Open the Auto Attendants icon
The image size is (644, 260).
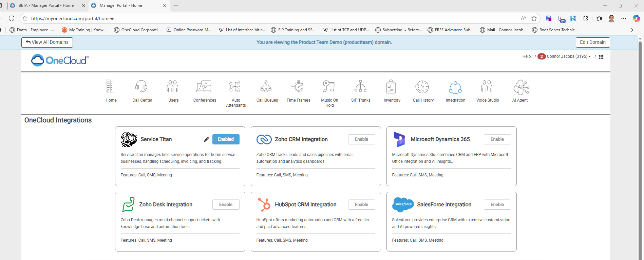click(235, 87)
